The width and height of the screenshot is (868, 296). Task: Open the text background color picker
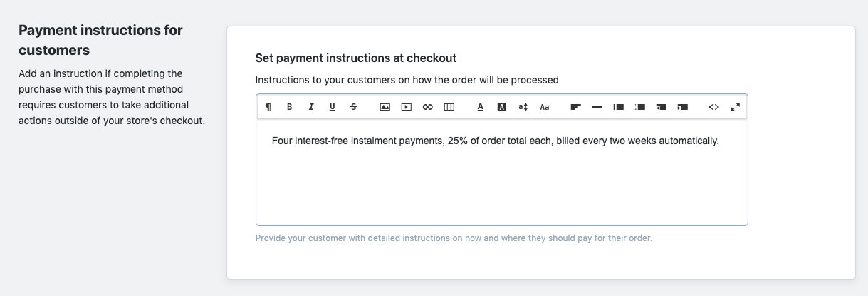pyautogui.click(x=502, y=107)
